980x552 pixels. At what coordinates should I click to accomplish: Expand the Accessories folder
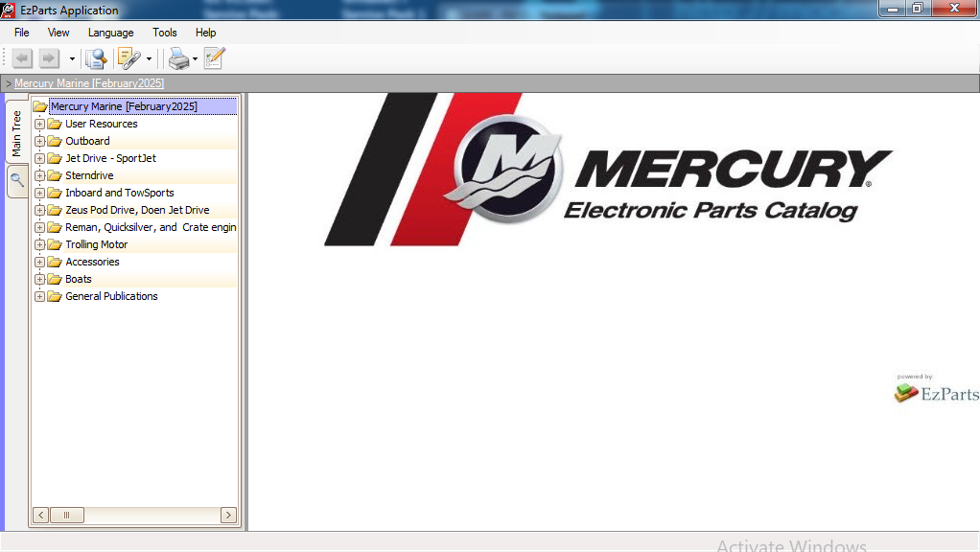(39, 262)
